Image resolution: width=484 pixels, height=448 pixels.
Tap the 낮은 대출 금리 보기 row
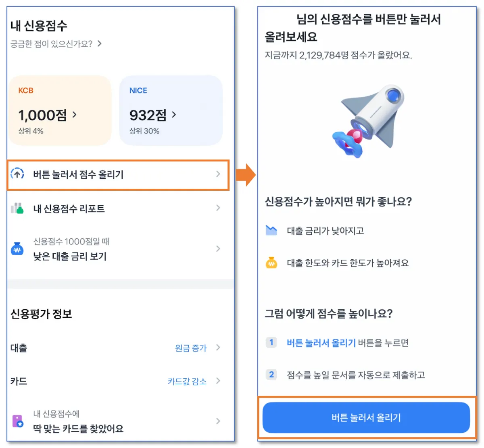[x=118, y=249]
